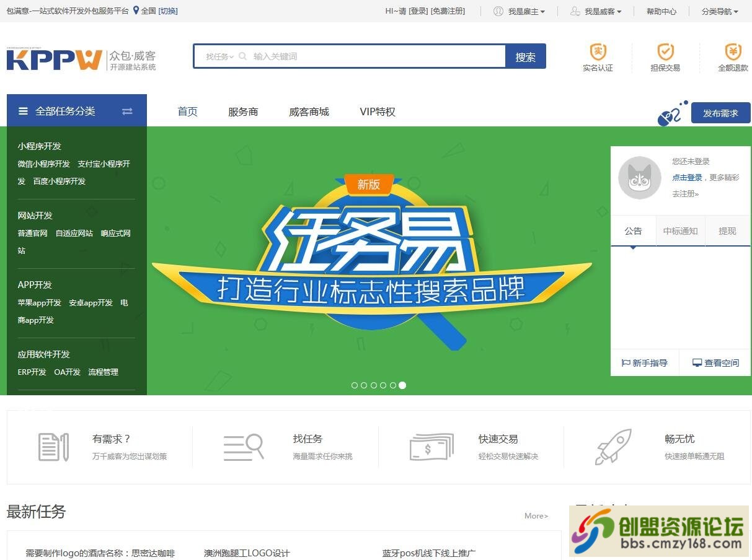Click the 新手指导 button
This screenshot has height=560, width=752.
pyautogui.click(x=645, y=363)
